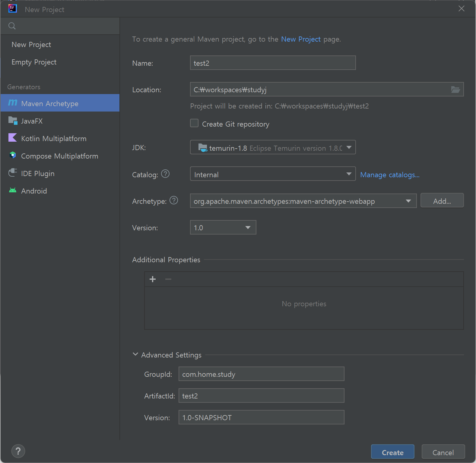The height and width of the screenshot is (463, 476).
Task: Click the 1.0-SNAPSHOT Version field
Action: (x=261, y=417)
